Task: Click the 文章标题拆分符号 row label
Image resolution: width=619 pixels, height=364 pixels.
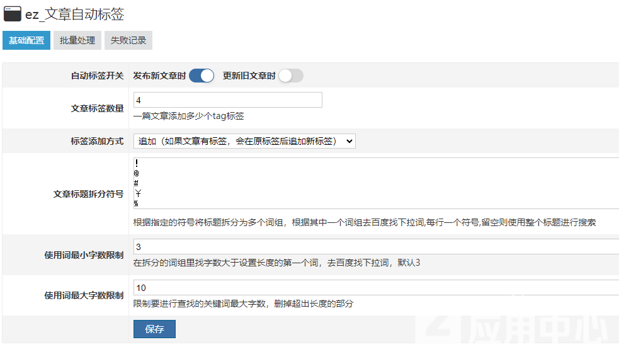Action: coord(88,194)
